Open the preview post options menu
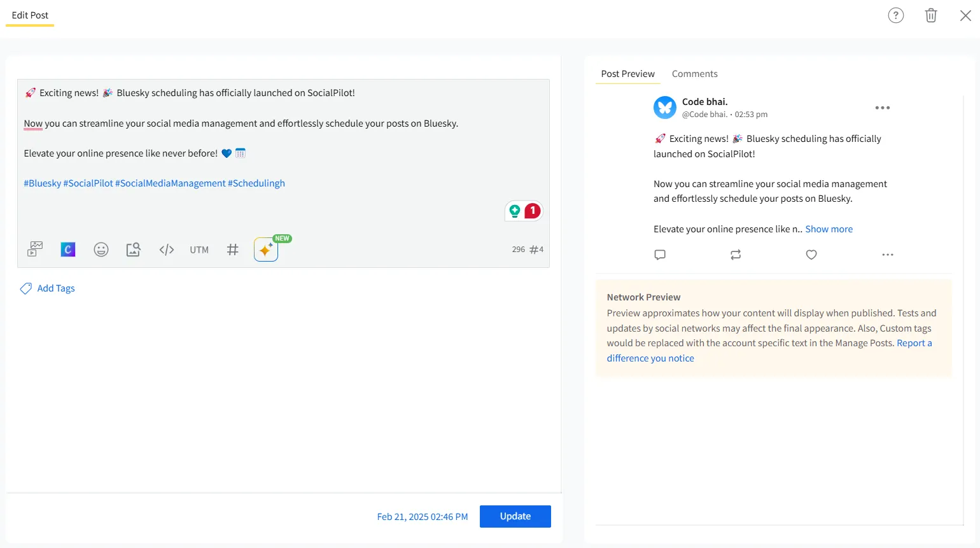Image resolution: width=980 pixels, height=548 pixels. [883, 108]
